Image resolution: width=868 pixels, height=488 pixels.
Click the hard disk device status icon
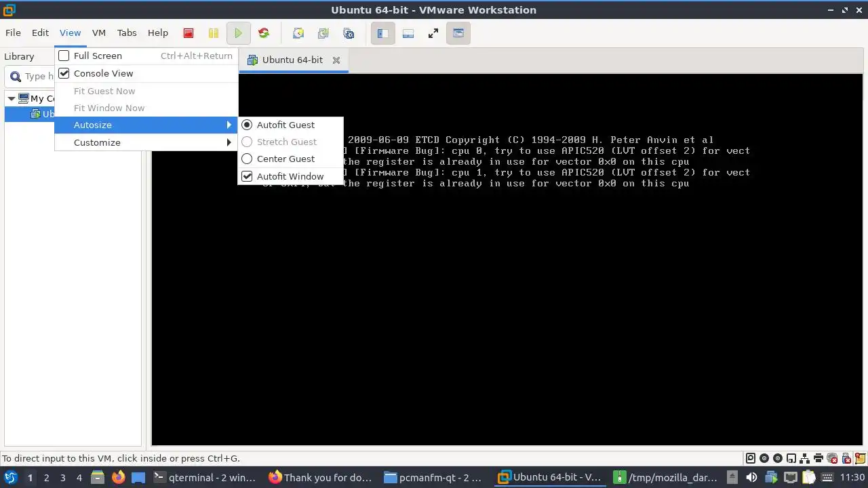(x=751, y=458)
